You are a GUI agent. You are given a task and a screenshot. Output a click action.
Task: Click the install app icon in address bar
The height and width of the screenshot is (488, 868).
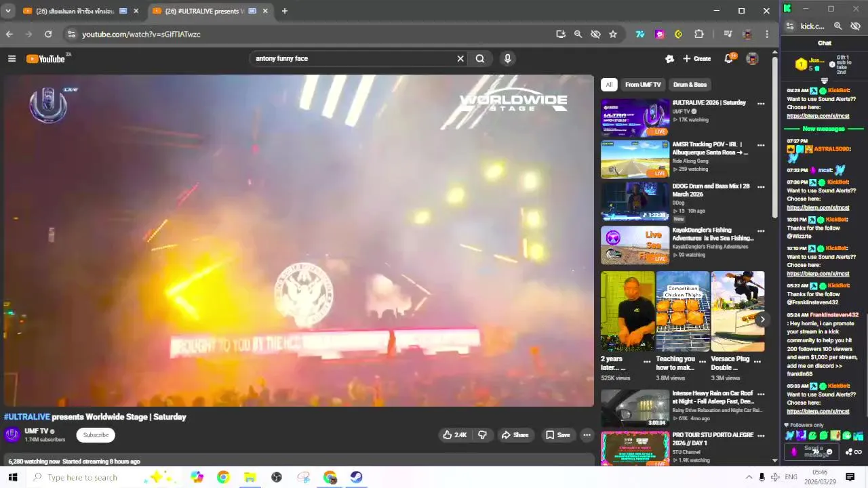(x=561, y=34)
